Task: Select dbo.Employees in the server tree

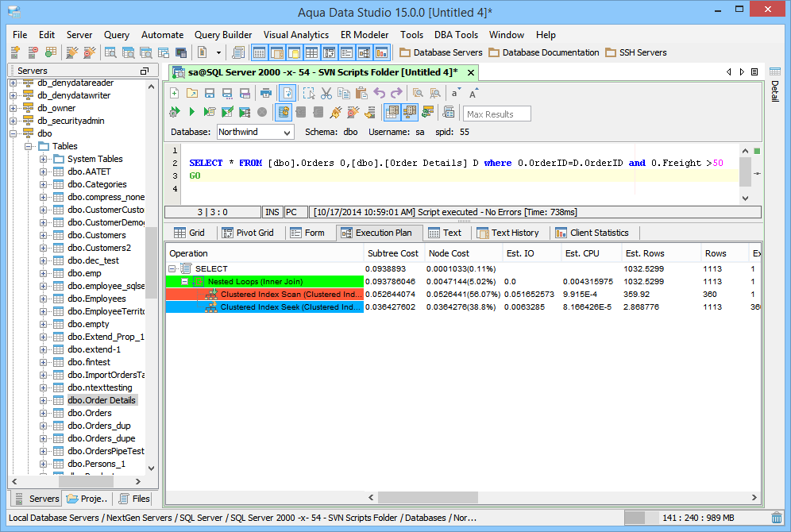Action: point(97,299)
